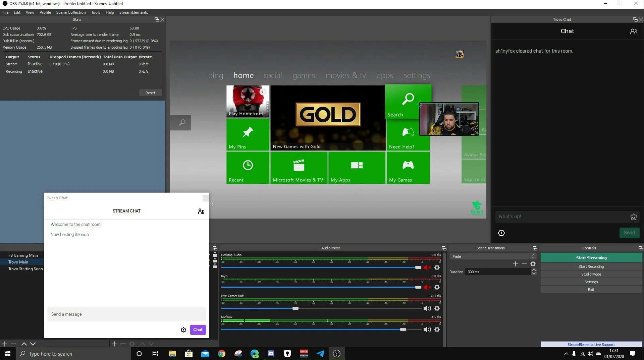Click Exit in Controls panel
Viewport: 644px width, 360px height.
click(x=591, y=290)
